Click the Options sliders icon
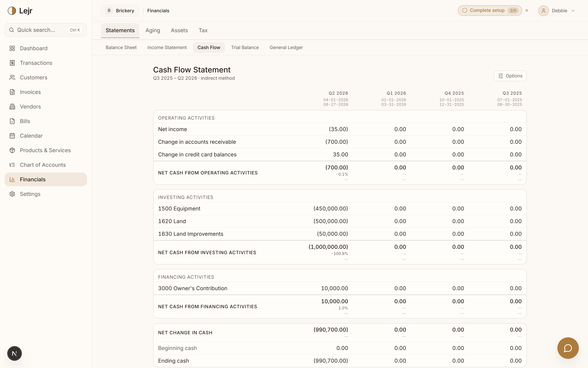Screen dimensions: 588x368 pos(501,76)
